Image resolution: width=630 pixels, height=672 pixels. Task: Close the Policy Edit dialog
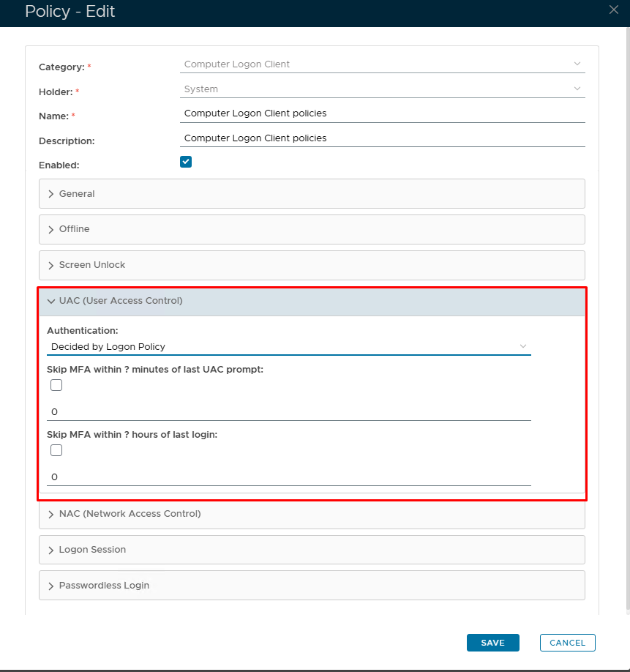[614, 10]
